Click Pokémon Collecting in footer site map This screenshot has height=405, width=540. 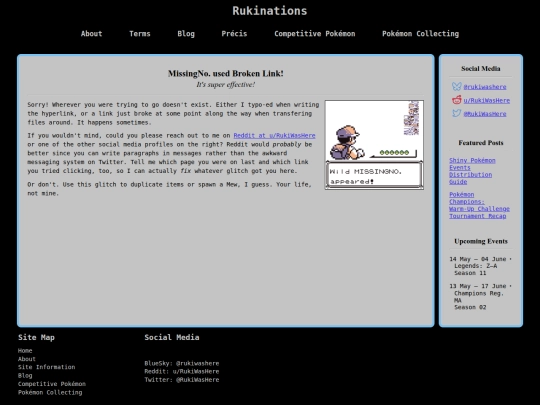click(x=50, y=392)
